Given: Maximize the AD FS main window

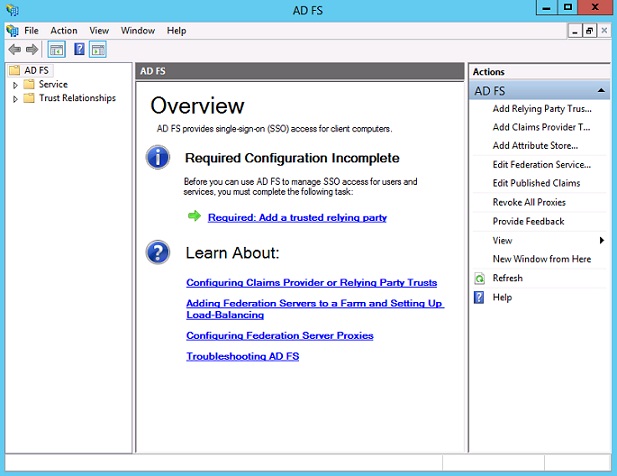Looking at the screenshot, I should (x=568, y=7).
